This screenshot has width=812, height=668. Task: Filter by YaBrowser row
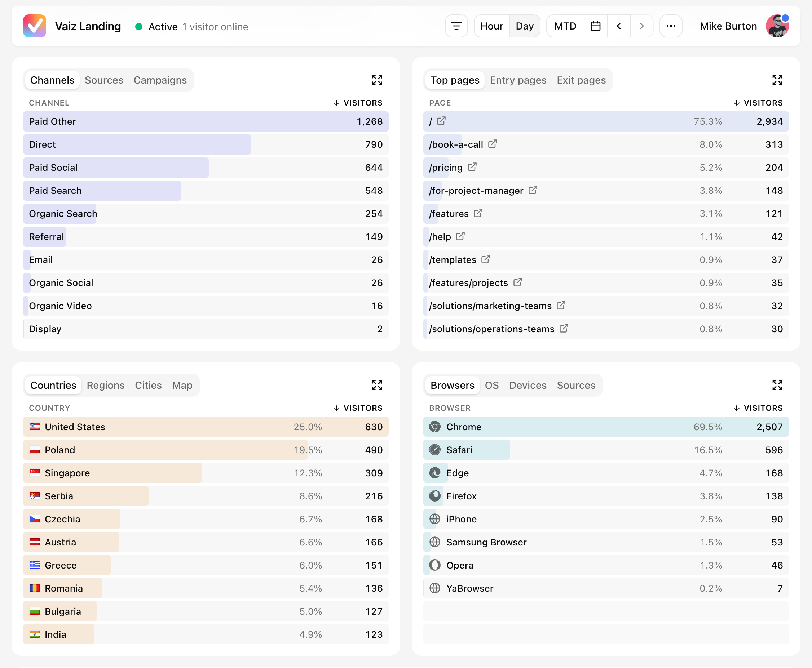606,588
